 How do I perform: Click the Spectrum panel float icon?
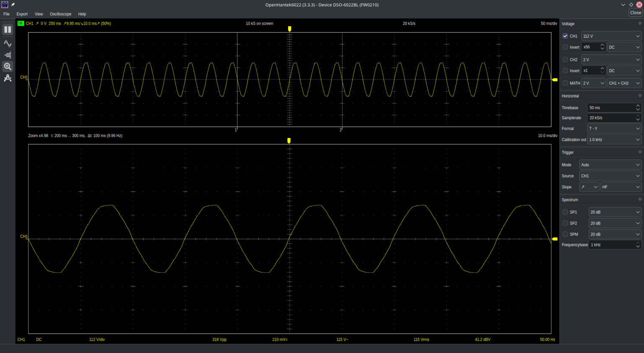(640, 199)
